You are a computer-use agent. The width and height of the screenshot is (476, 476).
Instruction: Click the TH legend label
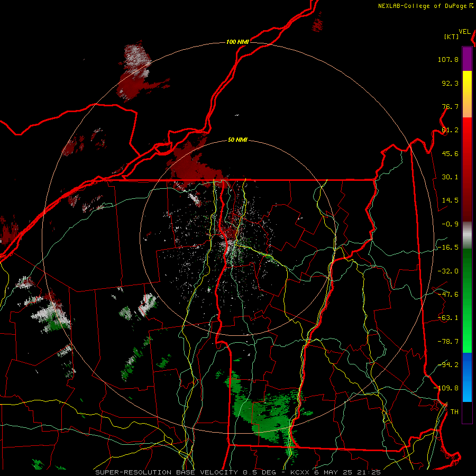454,412
